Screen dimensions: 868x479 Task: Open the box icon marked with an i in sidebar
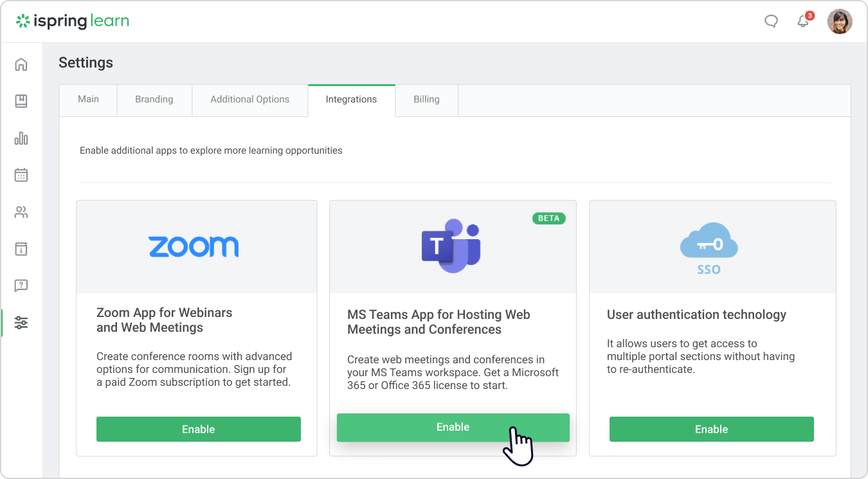coord(21,249)
